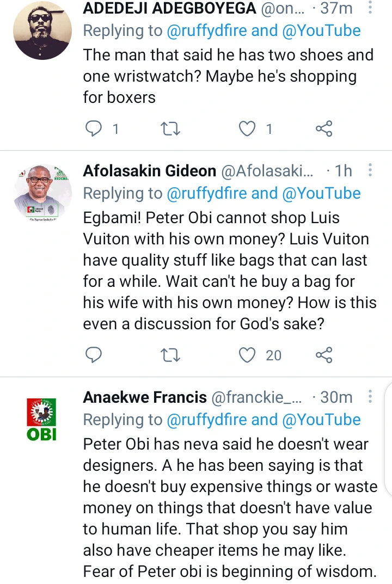Share Afolasakin Gideon's tweet
Viewport: 392px width, 584px height.
pyautogui.click(x=324, y=355)
